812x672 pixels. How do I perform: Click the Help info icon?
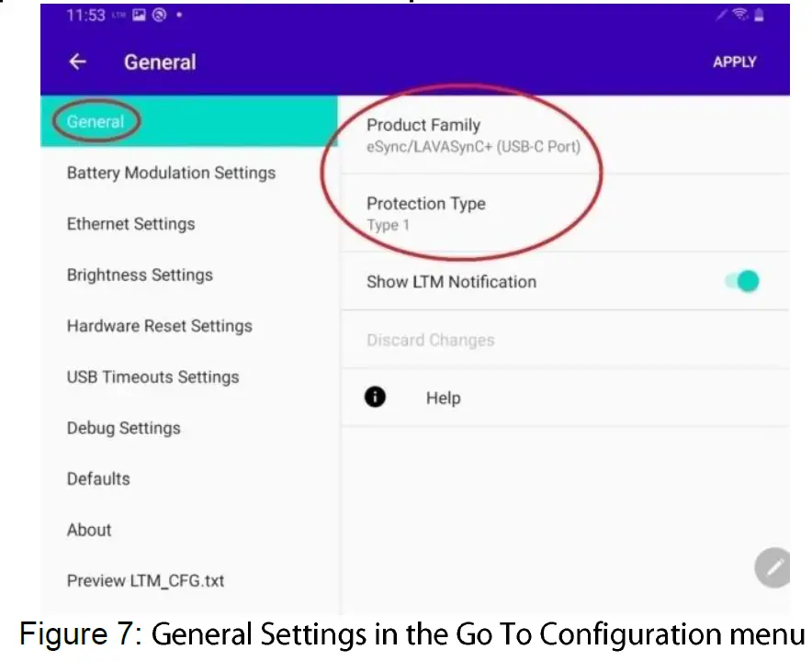pyautogui.click(x=375, y=398)
